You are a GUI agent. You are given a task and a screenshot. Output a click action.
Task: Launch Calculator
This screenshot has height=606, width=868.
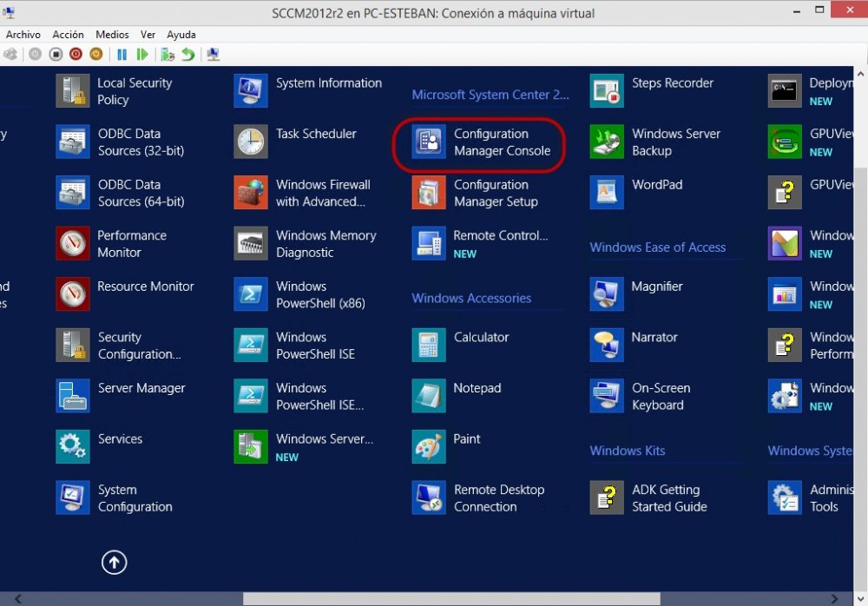pos(461,345)
